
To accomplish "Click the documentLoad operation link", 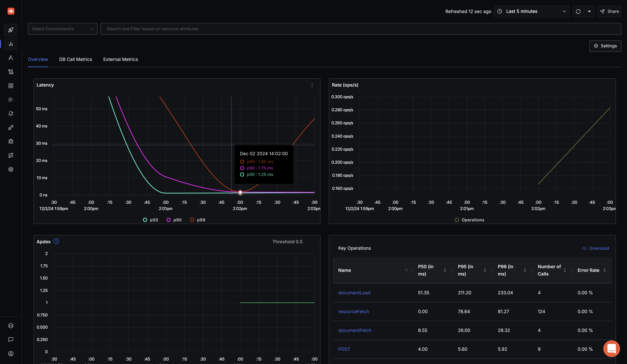I will (x=354, y=292).
